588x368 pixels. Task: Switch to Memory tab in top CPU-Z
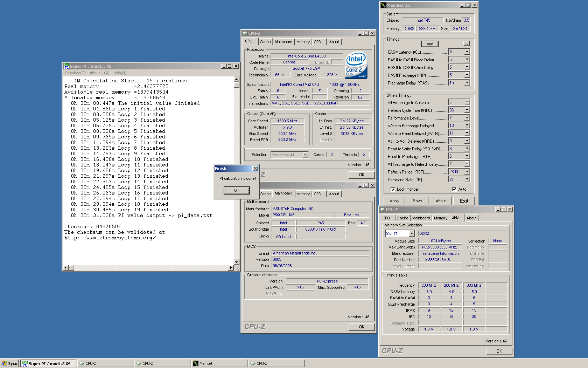click(303, 42)
